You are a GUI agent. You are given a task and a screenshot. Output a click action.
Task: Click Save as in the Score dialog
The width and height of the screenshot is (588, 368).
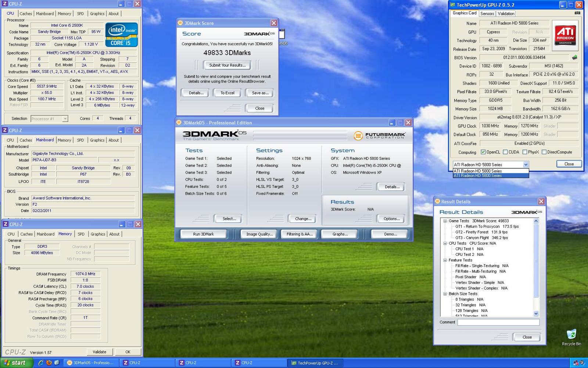[x=260, y=93]
